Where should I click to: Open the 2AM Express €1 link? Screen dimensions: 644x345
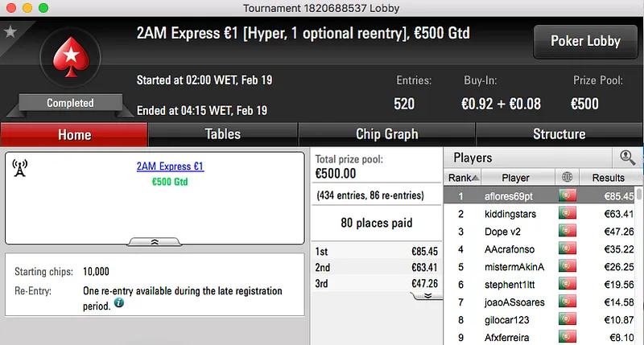point(170,166)
